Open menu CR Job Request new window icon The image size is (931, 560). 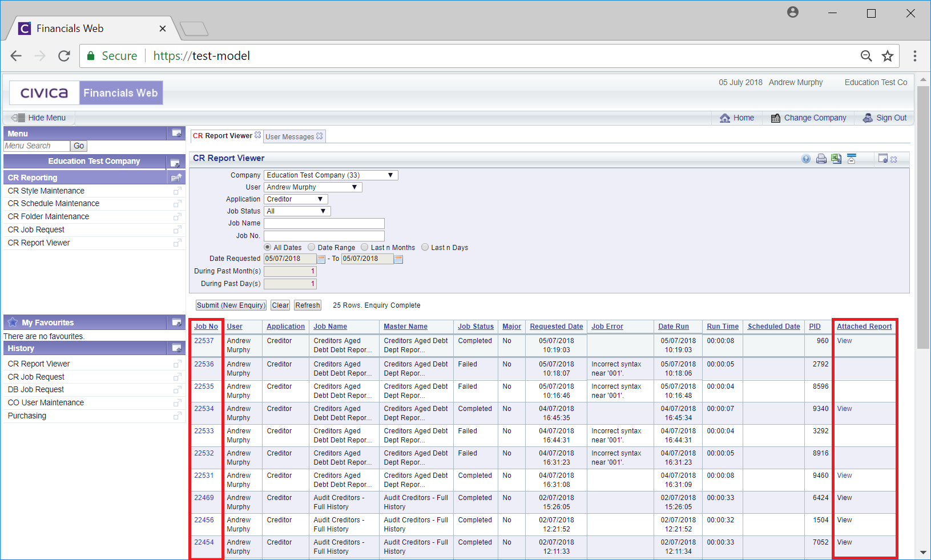(178, 229)
